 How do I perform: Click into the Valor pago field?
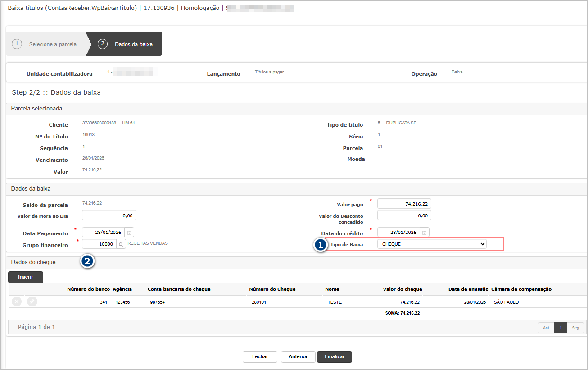(404, 204)
